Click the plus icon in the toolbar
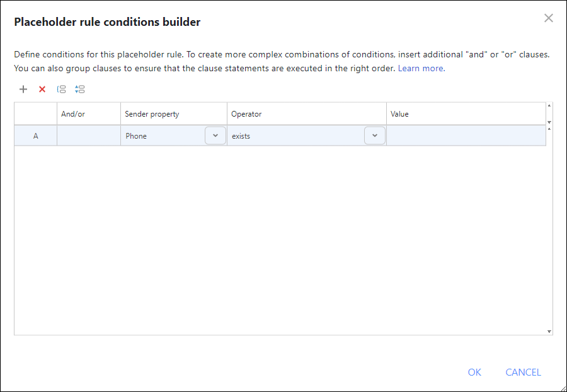Viewport: 567px width, 392px height. [x=23, y=89]
